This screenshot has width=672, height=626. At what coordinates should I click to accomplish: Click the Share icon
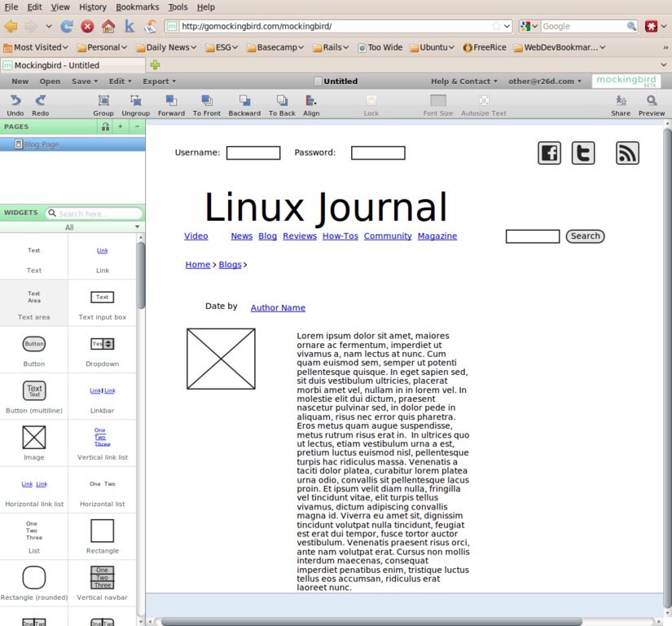pyautogui.click(x=621, y=101)
